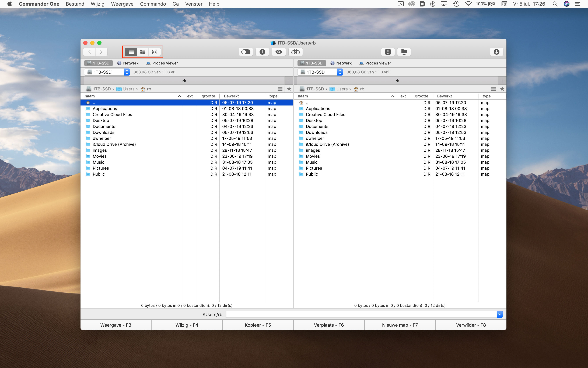Screen dimensions: 588x368
Task: Go forward with the right arrow
Action: click(101, 52)
